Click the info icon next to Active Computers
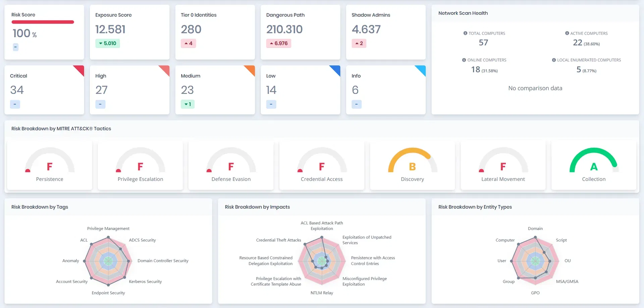Viewport: 644px width, 308px height. (x=567, y=33)
